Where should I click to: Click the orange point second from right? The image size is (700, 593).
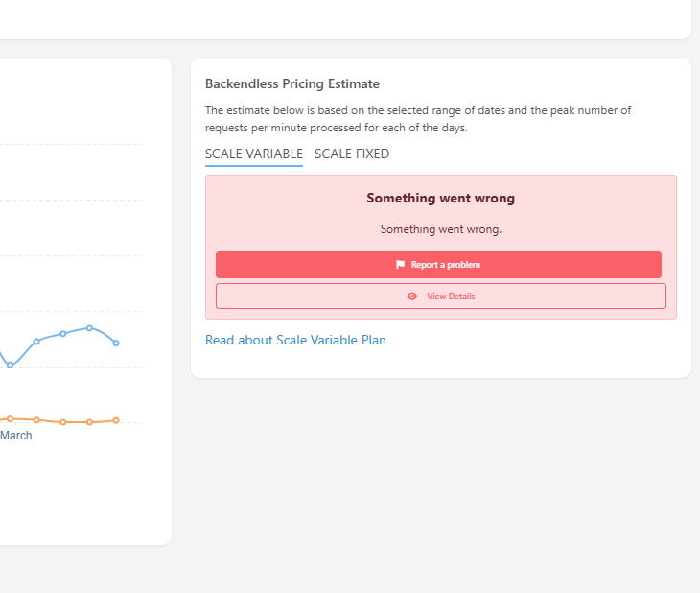(x=89, y=422)
